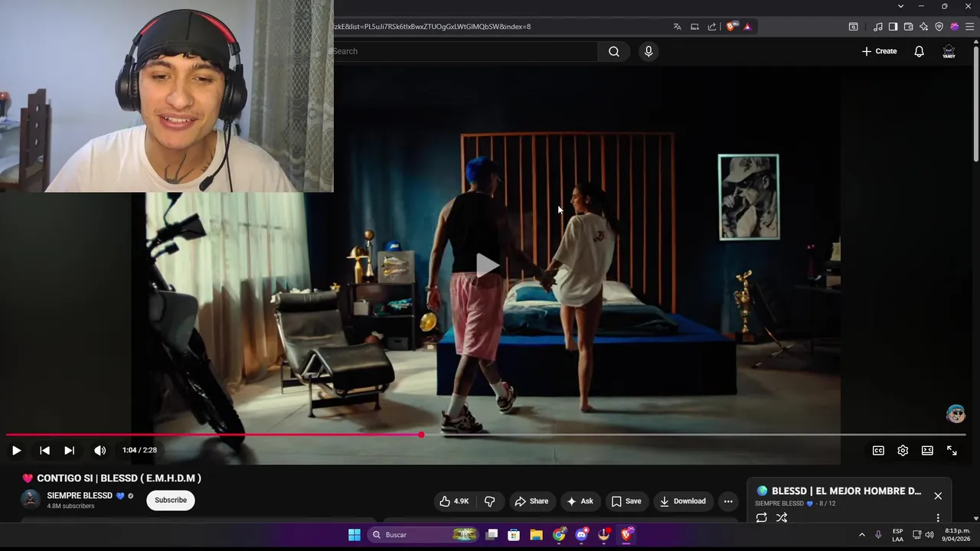Click the Ask button below video
Image resolution: width=980 pixels, height=551 pixels.
580,501
